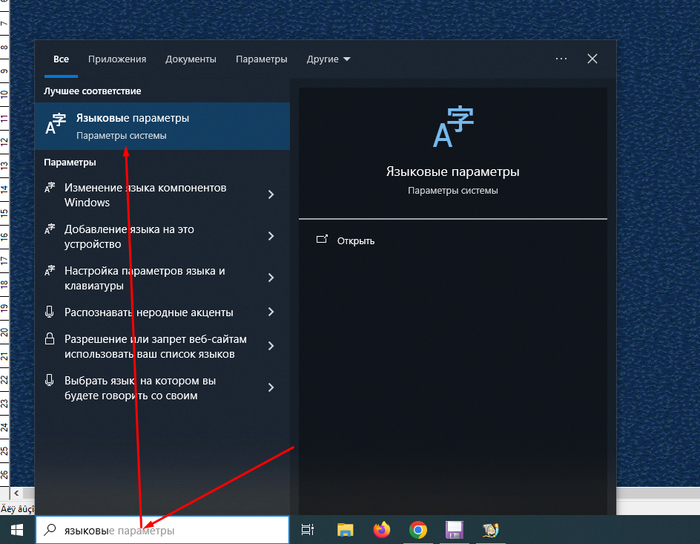Close the search panel with the X
This screenshot has width=700, height=544.
point(592,59)
